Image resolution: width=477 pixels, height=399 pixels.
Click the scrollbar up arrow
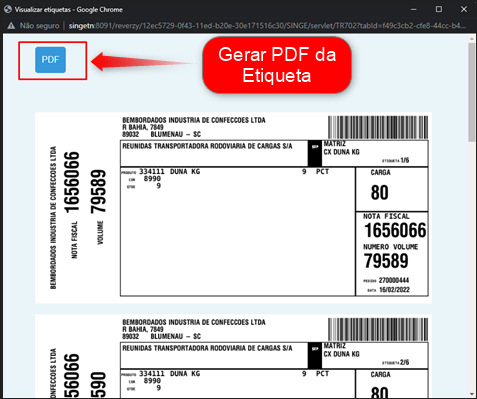472,39
